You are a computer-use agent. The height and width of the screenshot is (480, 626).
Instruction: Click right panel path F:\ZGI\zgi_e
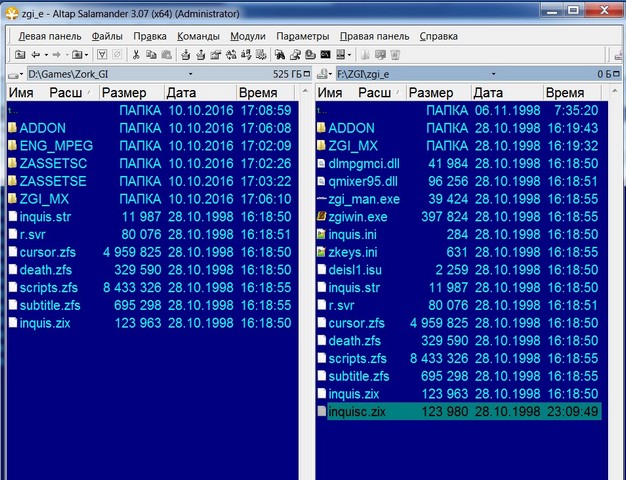(x=363, y=74)
